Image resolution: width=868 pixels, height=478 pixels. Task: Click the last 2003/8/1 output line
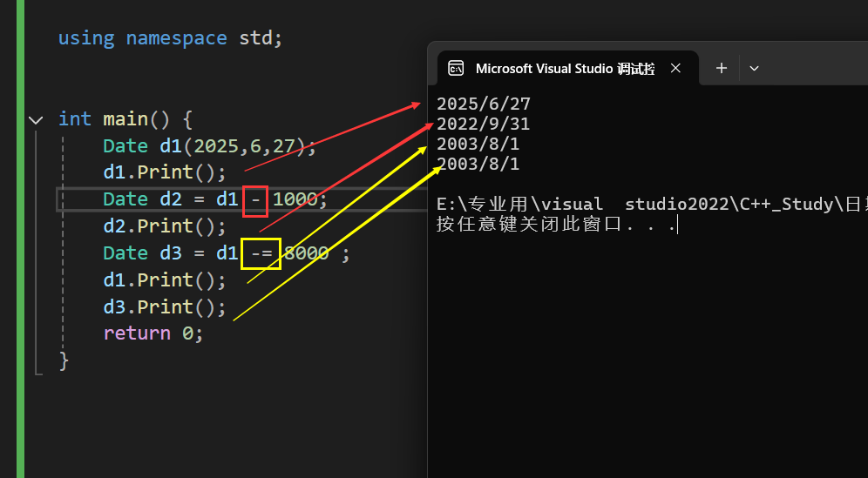point(478,165)
